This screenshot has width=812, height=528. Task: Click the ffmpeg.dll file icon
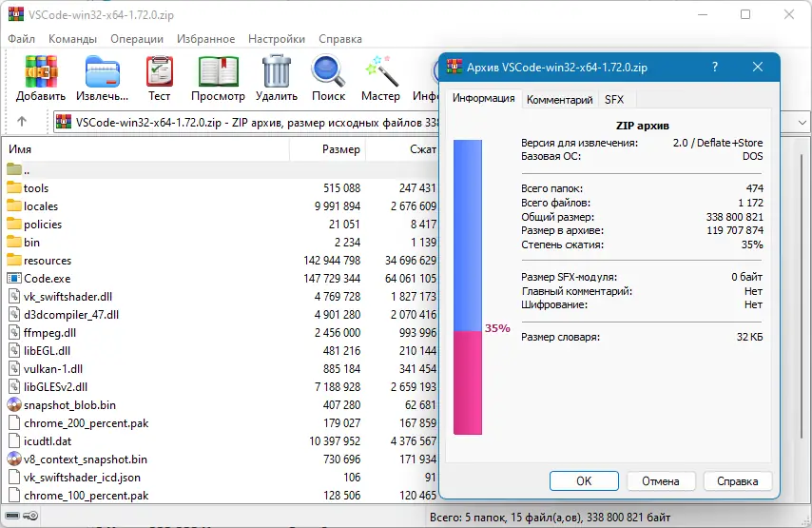coord(14,333)
